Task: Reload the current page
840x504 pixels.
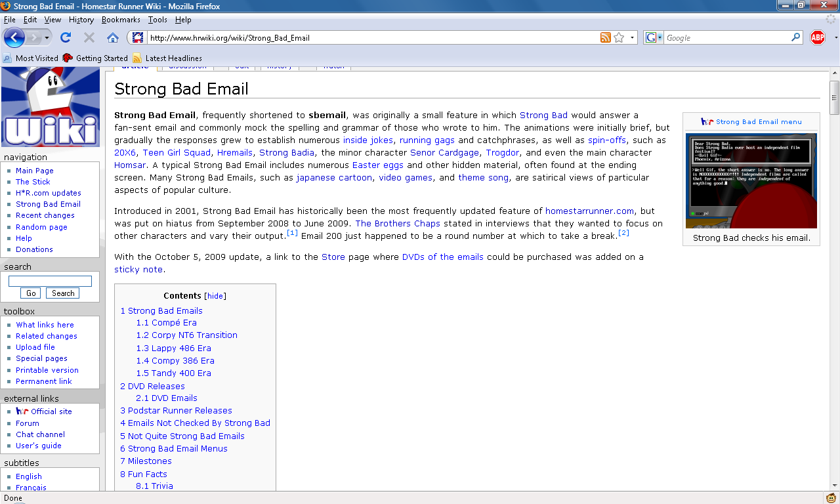Action: coord(66,37)
